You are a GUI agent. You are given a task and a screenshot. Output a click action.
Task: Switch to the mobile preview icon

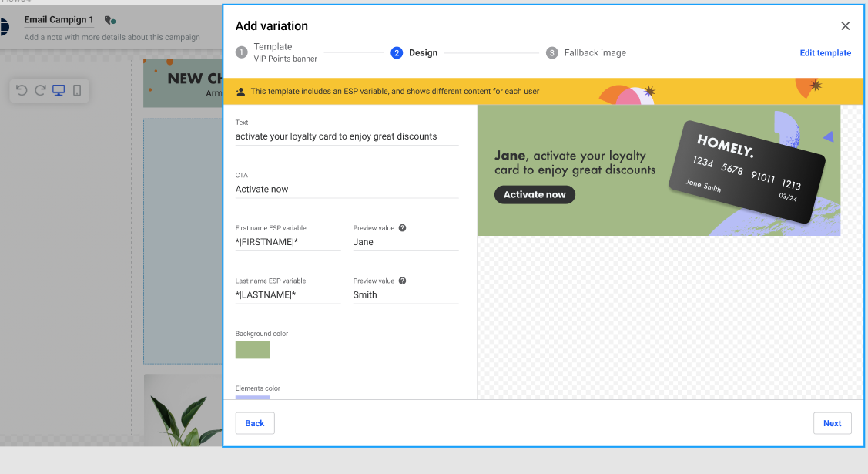(76, 90)
